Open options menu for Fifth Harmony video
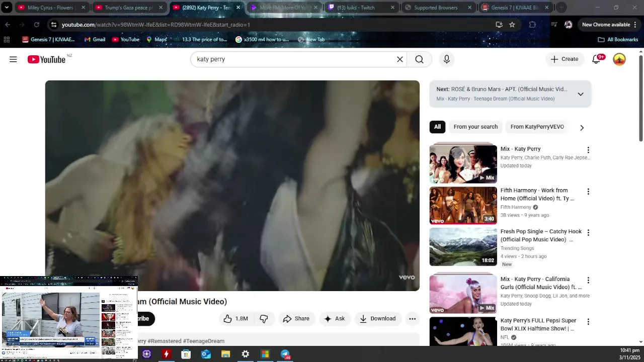 [x=588, y=192]
